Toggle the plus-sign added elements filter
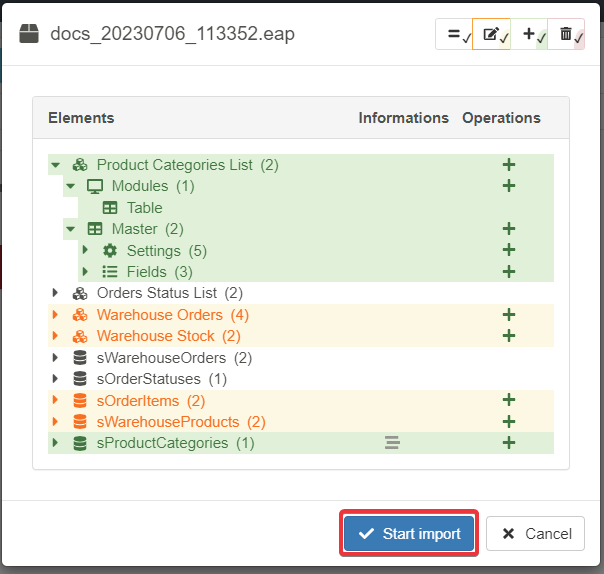 pyautogui.click(x=530, y=35)
